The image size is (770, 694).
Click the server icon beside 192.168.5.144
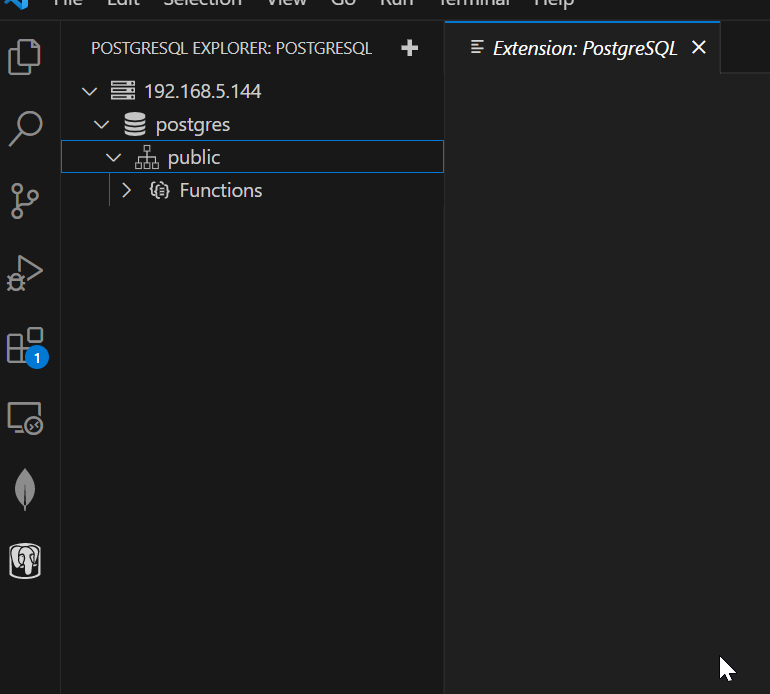[x=123, y=91]
